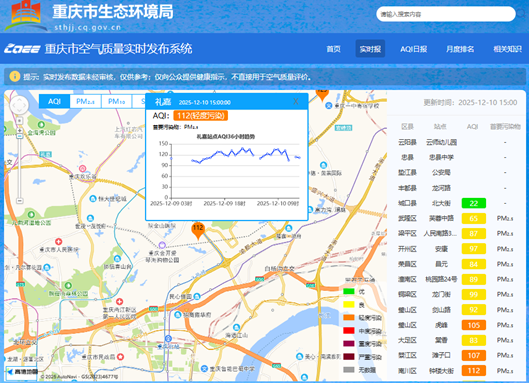
Task: Click the Chongqing ecology bureau emblem logo
Action: click(x=27, y=15)
